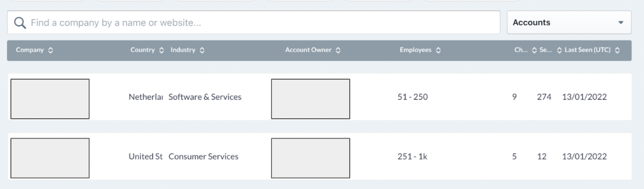The width and height of the screenshot is (644, 189).
Task: Sort by the Ch... column arrows
Action: tap(535, 50)
